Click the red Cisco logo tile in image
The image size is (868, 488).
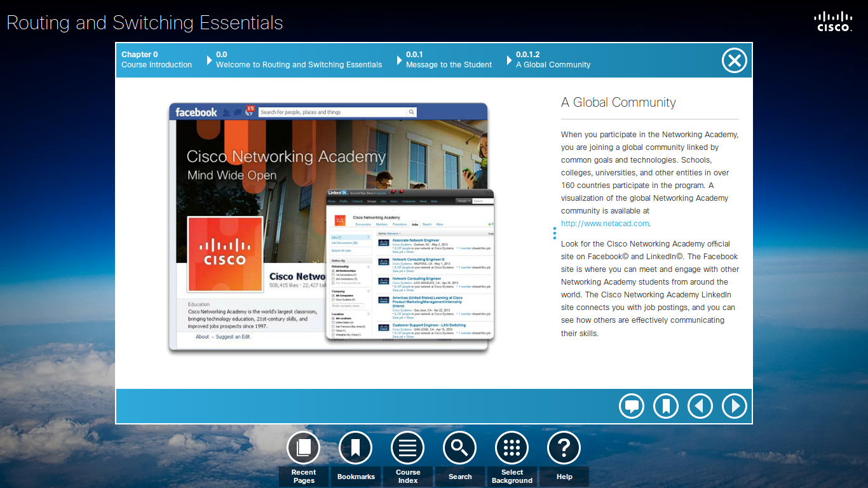pyautogui.click(x=225, y=254)
